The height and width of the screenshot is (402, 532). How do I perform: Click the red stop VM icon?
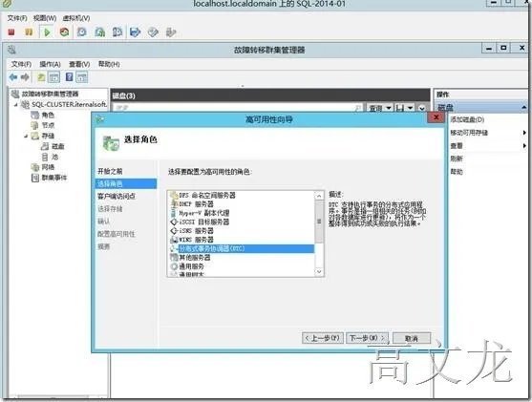click(11, 32)
